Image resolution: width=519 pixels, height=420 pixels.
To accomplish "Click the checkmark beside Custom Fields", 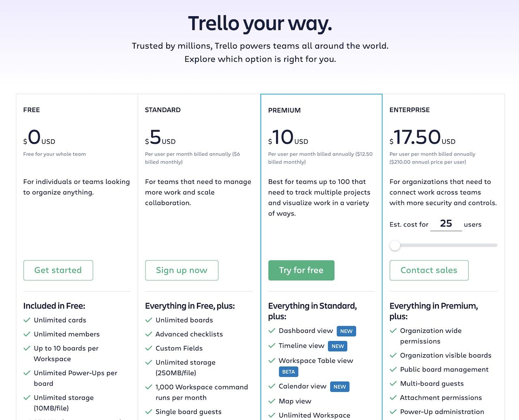I will [x=149, y=348].
